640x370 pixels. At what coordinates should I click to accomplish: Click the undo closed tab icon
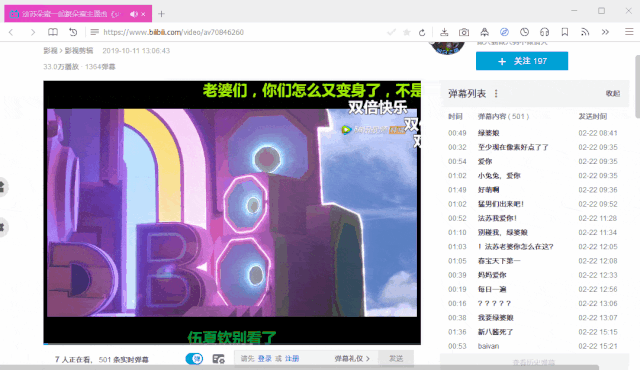coord(73,32)
